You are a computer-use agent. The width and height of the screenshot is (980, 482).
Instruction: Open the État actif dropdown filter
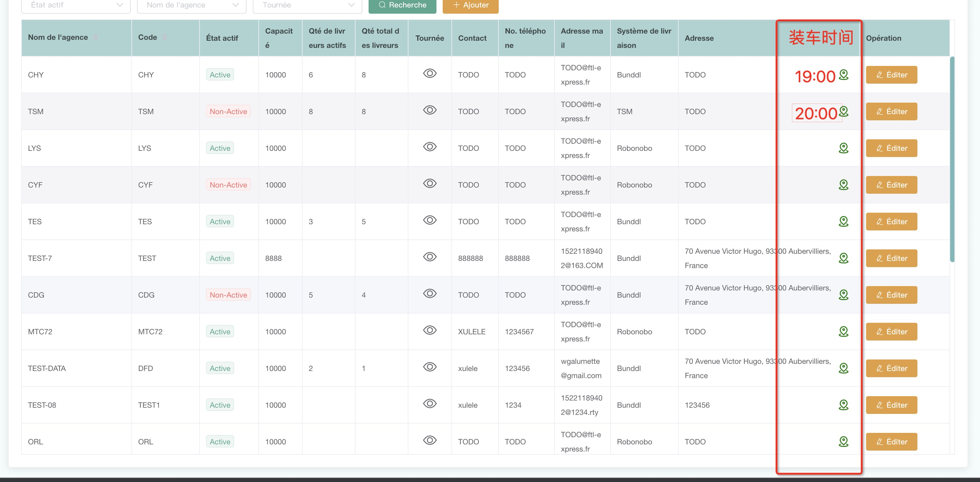pos(76,5)
